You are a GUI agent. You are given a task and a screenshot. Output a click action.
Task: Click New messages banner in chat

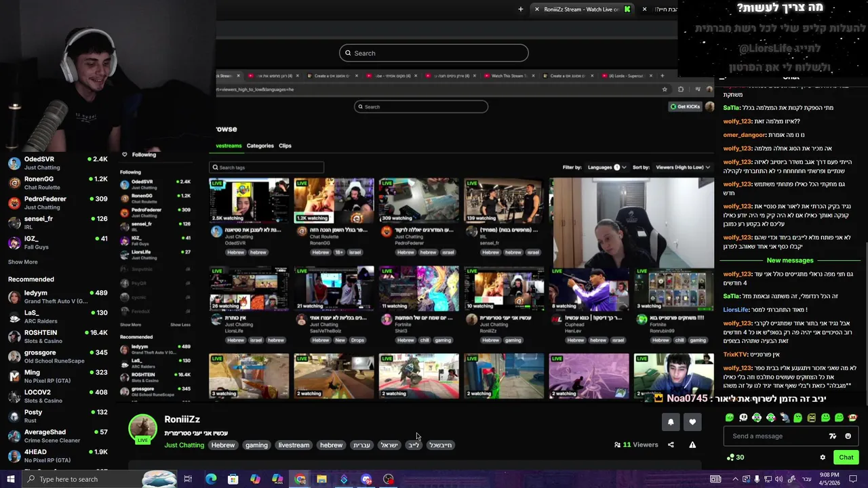[790, 260]
